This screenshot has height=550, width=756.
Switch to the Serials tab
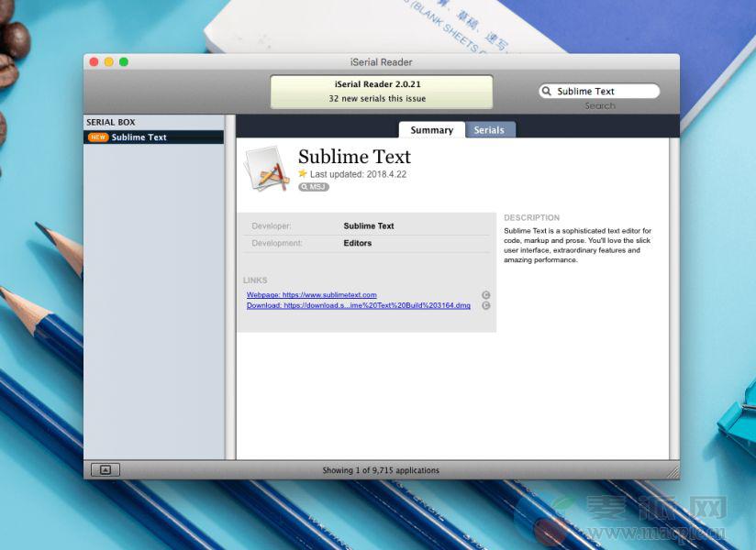pyautogui.click(x=489, y=130)
